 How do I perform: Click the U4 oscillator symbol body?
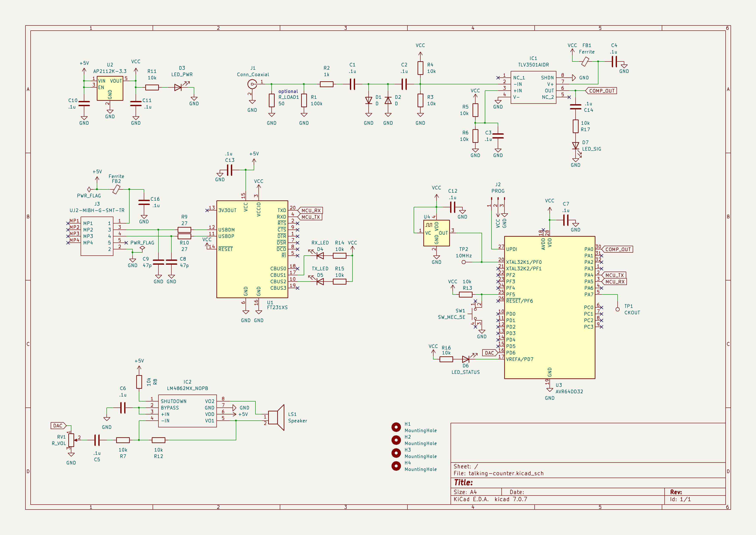[x=437, y=233]
